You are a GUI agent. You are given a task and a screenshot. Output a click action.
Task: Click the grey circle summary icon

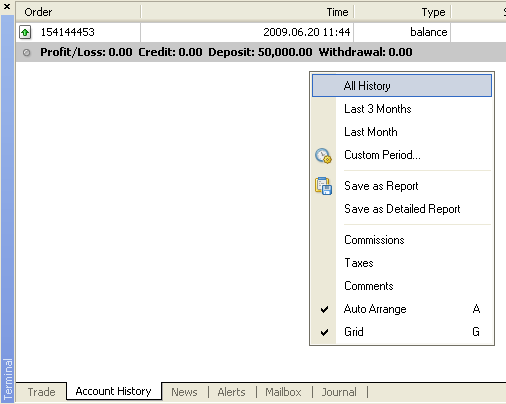(x=27, y=52)
